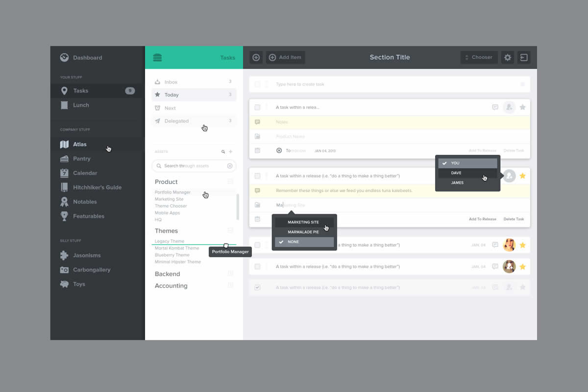Click the plus circle icon left of Add Item
Viewport: 588px width, 392px height.
[256, 57]
